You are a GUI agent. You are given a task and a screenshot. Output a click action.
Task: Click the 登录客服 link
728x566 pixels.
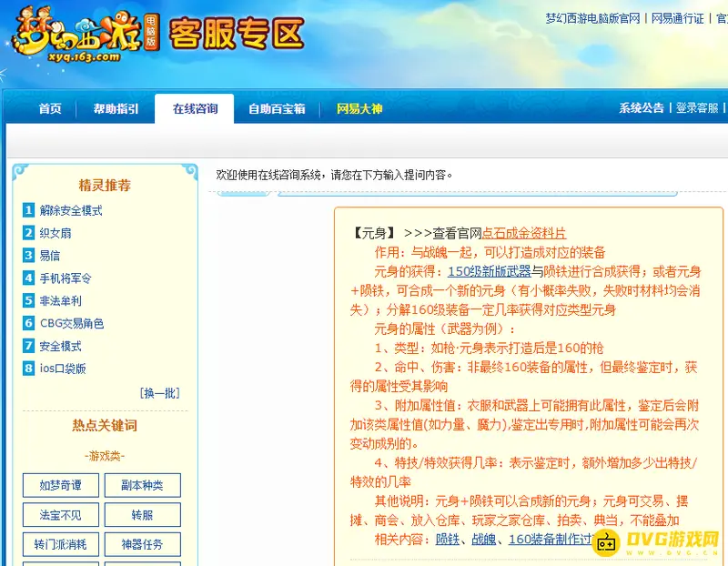pos(697,108)
